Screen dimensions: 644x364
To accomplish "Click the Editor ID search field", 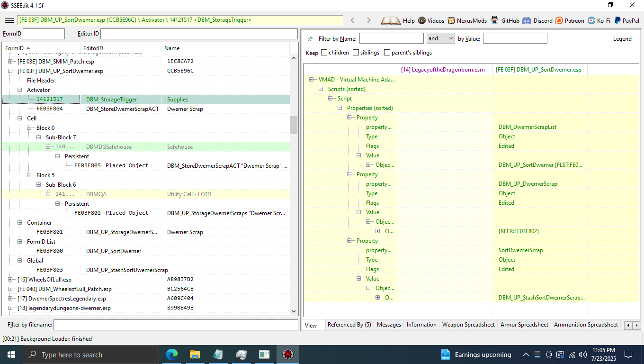I will click(199, 34).
